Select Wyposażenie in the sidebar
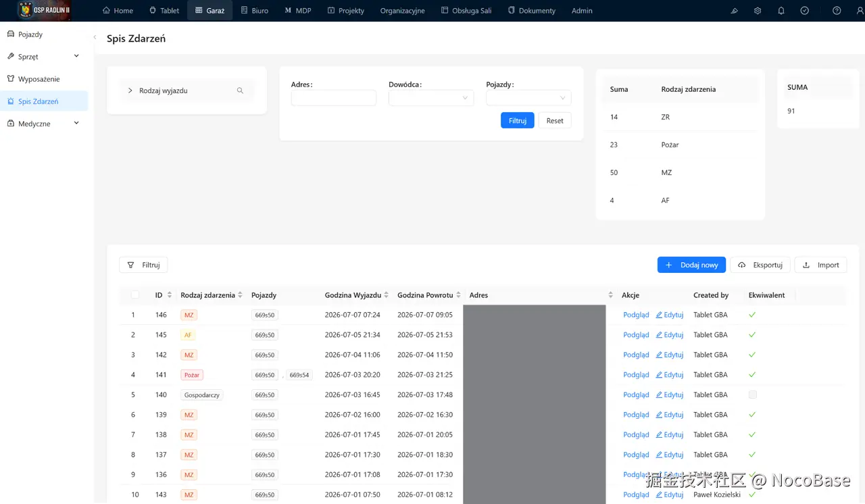 tap(44, 79)
